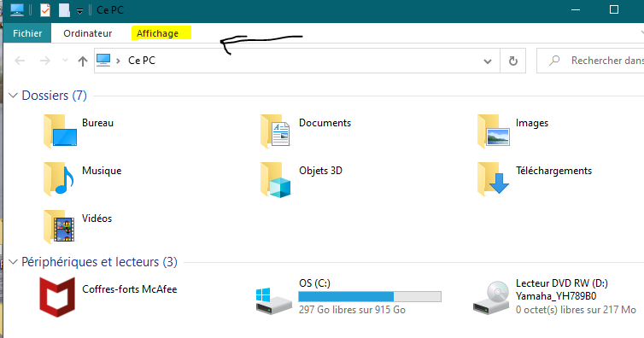Click the Ce PC breadcrumb in address bar
The height and width of the screenshot is (338, 644).
click(x=142, y=61)
